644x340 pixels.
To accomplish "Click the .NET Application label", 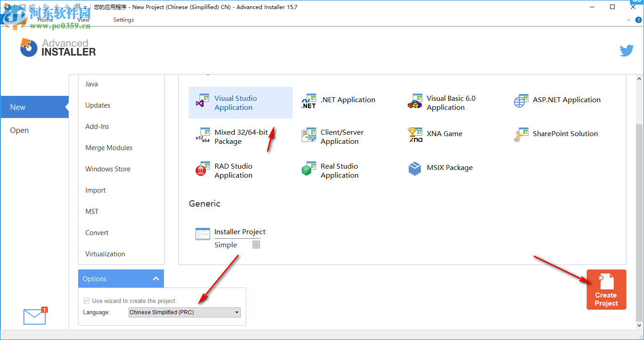I will point(348,100).
